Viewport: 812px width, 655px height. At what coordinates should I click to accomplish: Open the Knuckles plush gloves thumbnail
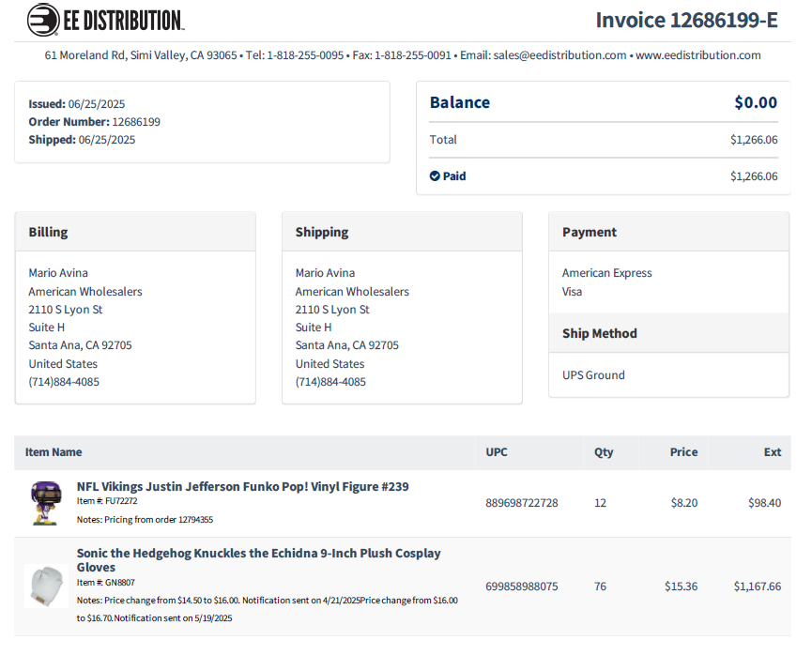[x=45, y=586]
